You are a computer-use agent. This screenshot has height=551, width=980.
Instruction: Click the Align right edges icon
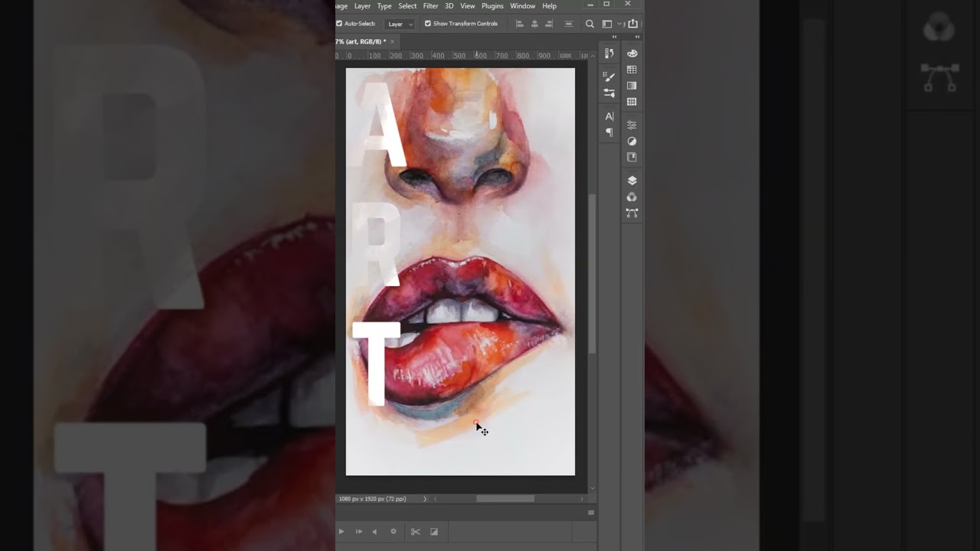[548, 24]
